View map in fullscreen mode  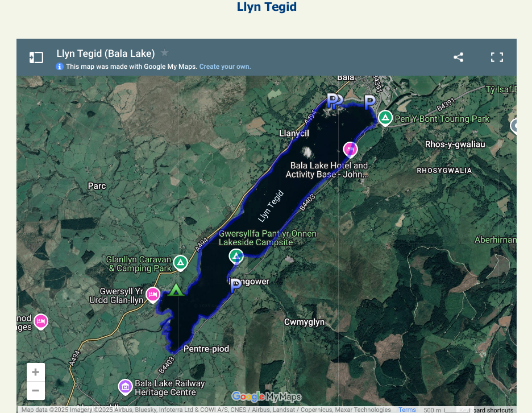click(x=497, y=57)
